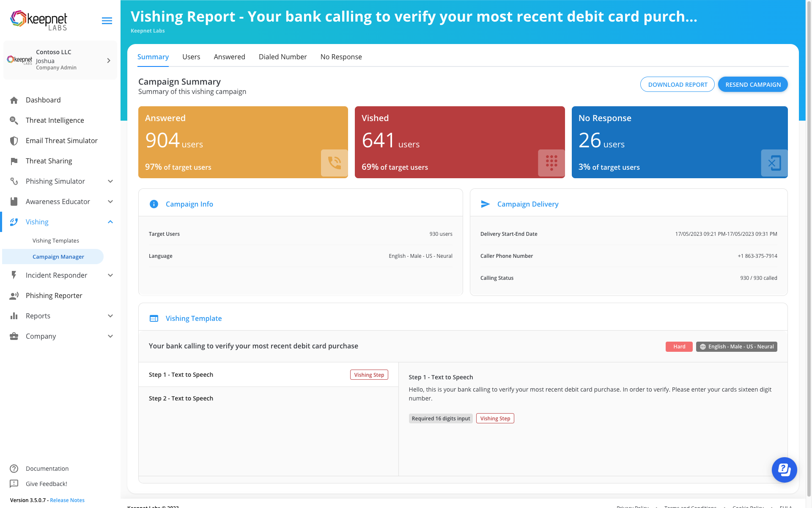Screen dimensions: 812x508
Task: Switch to the Users tab
Action: [191, 57]
